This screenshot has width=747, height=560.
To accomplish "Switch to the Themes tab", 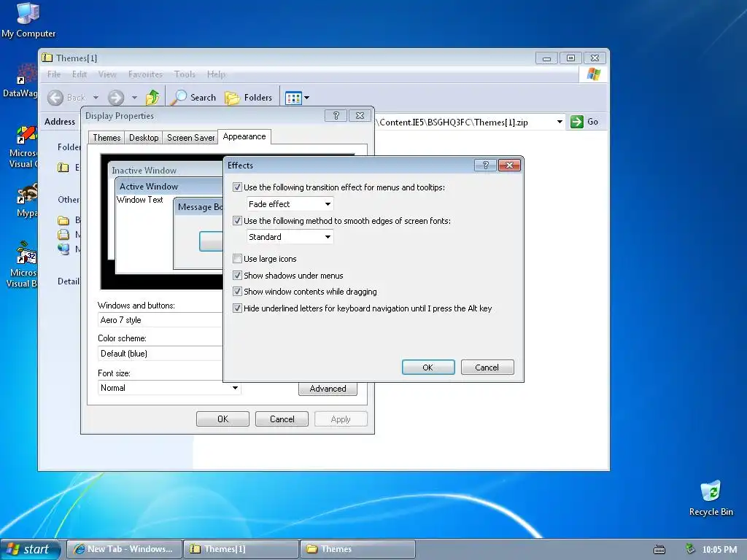I will point(107,138).
